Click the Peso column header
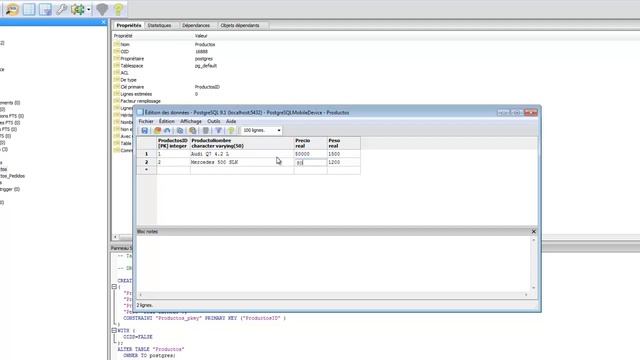Image resolution: width=640 pixels, height=360 pixels. point(344,143)
